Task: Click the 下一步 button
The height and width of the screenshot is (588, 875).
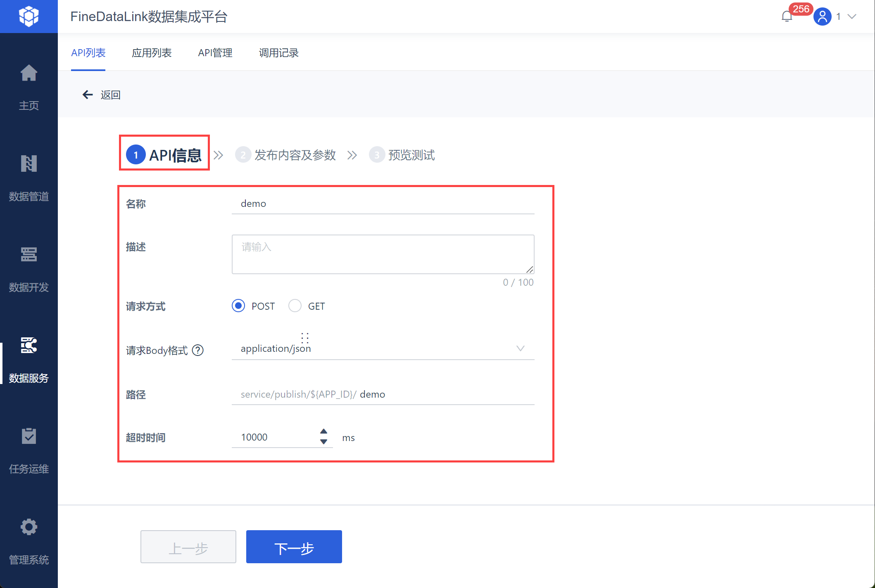Action: click(x=294, y=547)
